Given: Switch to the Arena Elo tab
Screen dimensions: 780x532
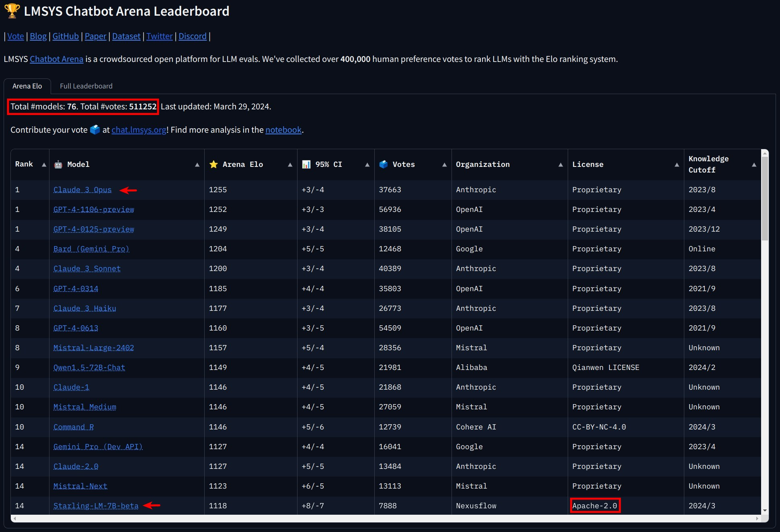Looking at the screenshot, I should click(27, 86).
